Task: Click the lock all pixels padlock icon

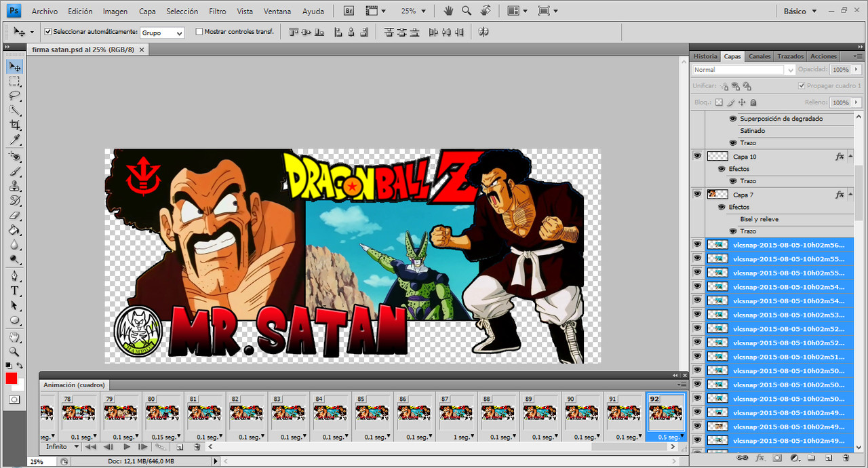Action: click(x=753, y=102)
